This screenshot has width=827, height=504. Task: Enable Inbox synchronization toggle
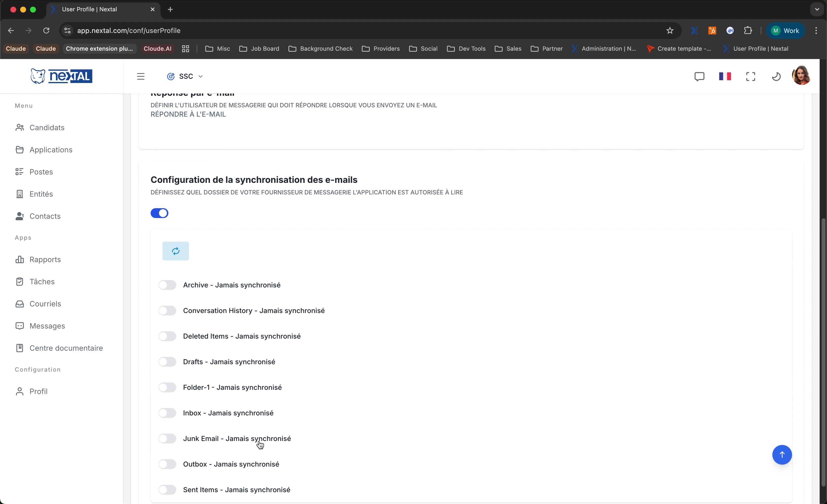click(x=167, y=413)
